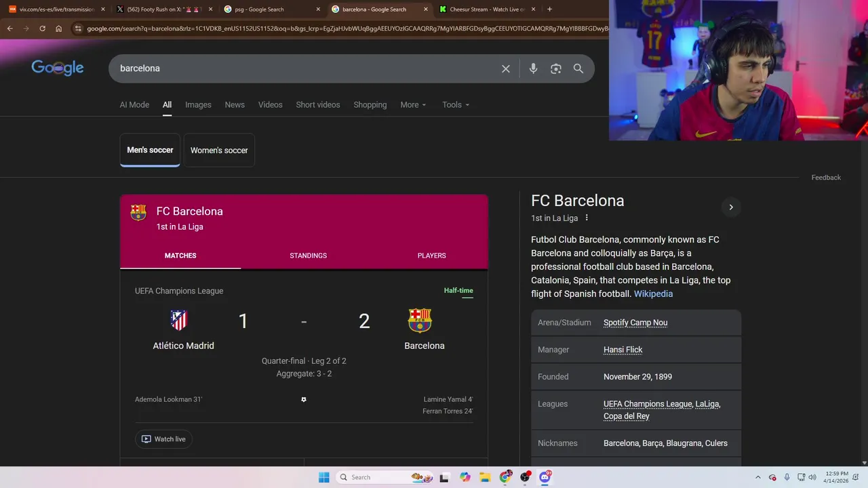The image size is (868, 488).
Task: Open the UEFA Champions League link in Leagues
Action: point(648,404)
